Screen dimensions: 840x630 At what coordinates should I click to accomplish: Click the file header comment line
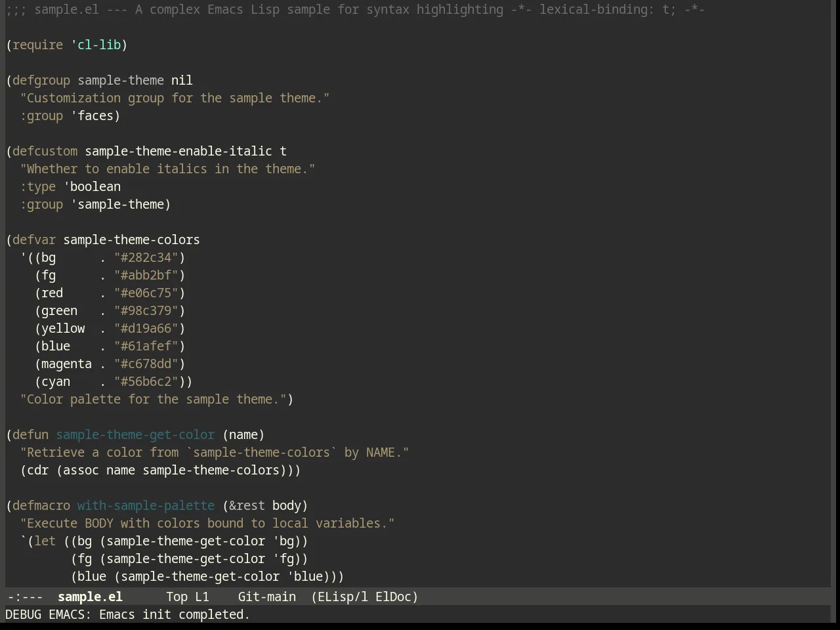tap(355, 9)
